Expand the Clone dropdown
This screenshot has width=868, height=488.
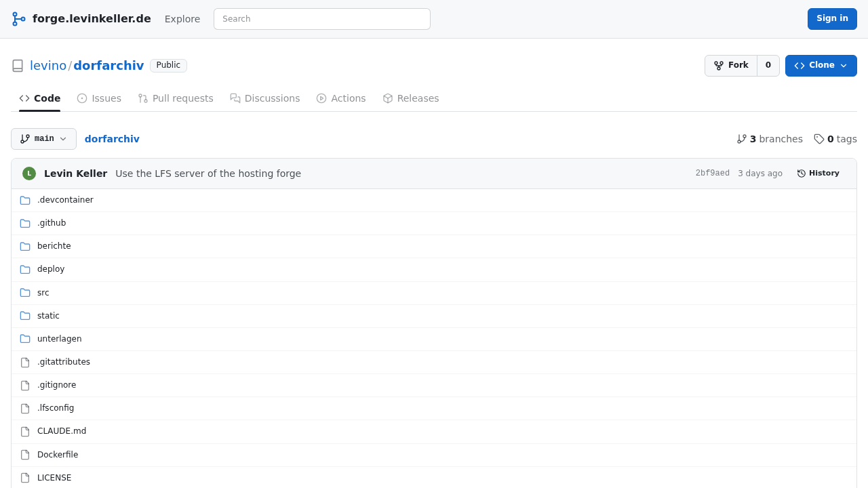(821, 66)
